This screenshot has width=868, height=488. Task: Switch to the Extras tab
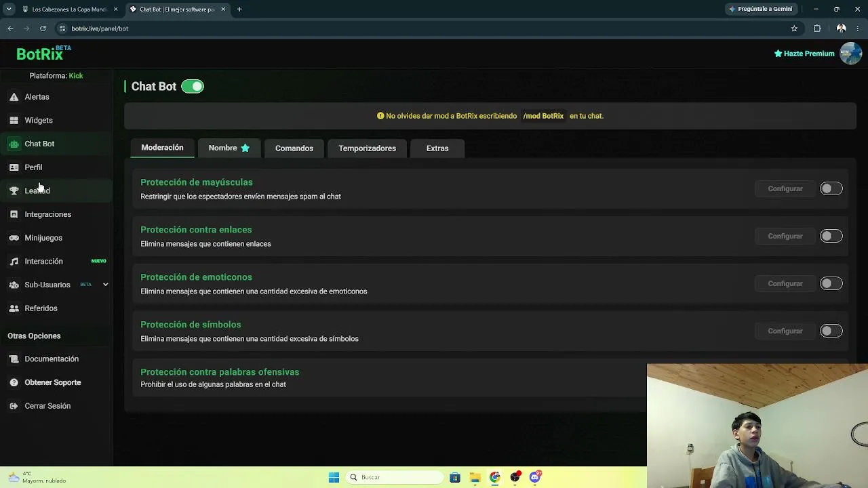click(437, 148)
